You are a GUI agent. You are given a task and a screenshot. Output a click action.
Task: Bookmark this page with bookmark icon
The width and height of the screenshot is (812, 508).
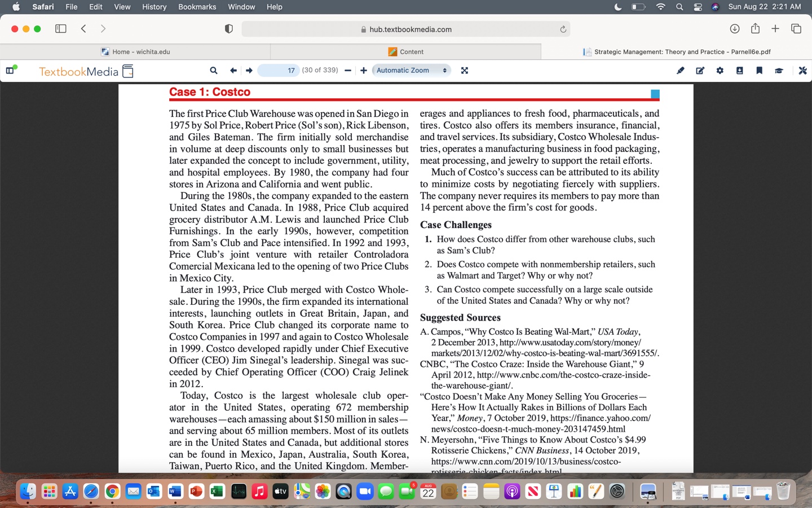tap(760, 71)
